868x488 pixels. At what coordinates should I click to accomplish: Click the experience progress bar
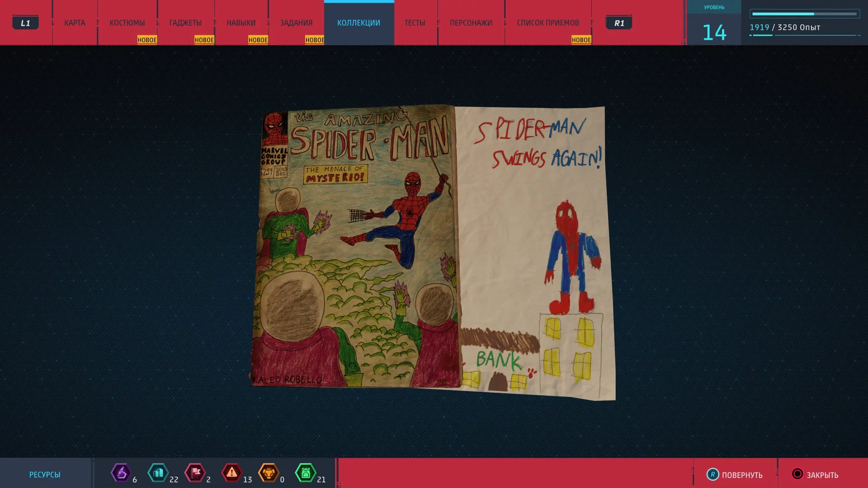tap(805, 14)
